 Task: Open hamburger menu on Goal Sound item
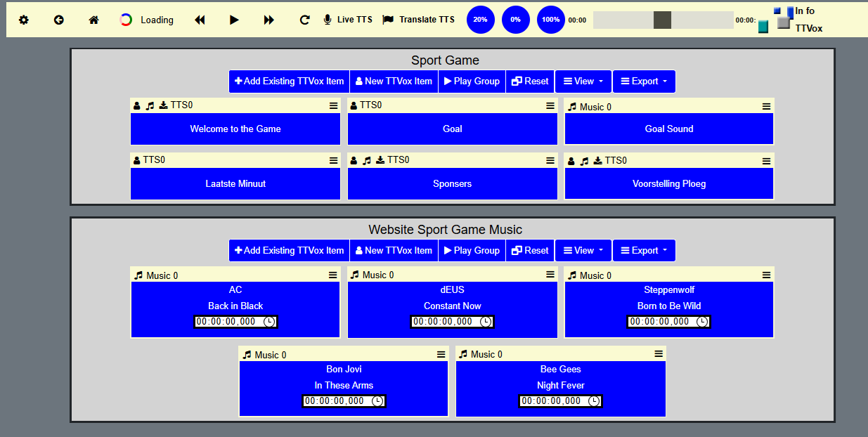766,107
